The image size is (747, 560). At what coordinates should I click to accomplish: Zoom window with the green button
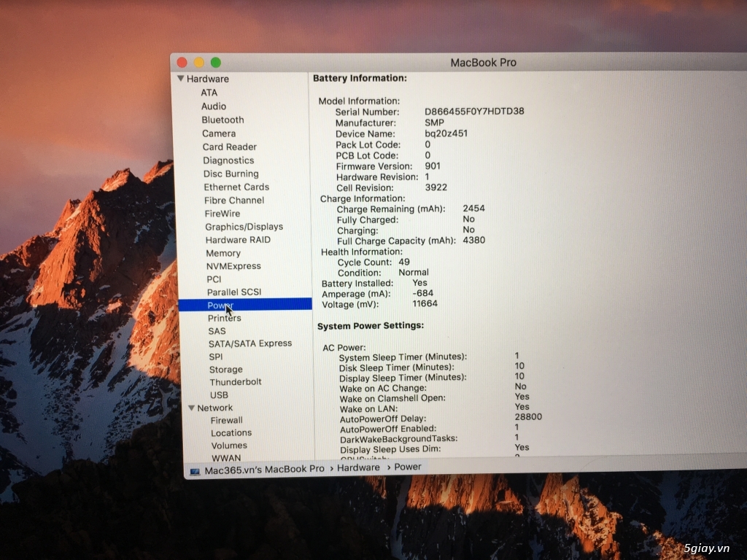pyautogui.click(x=216, y=63)
